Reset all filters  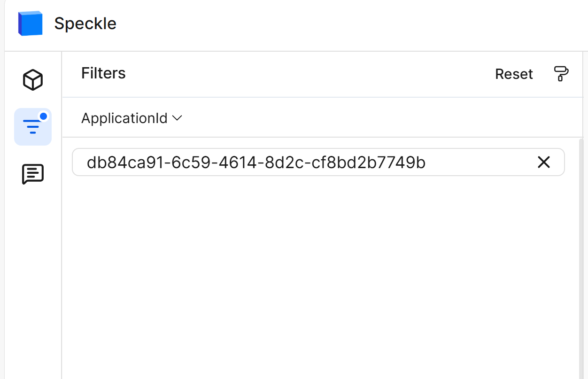tap(514, 74)
